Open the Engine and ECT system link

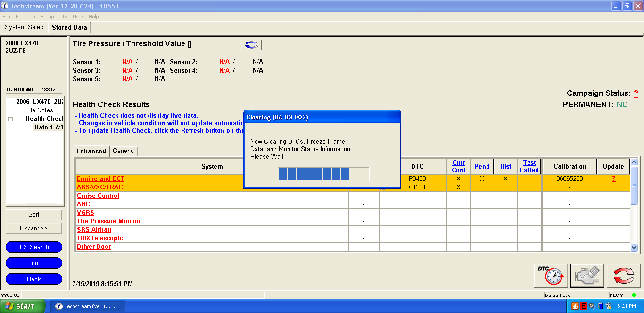100,179
